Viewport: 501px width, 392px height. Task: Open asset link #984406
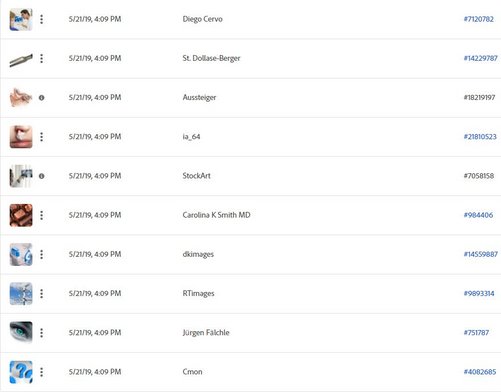[x=478, y=215]
